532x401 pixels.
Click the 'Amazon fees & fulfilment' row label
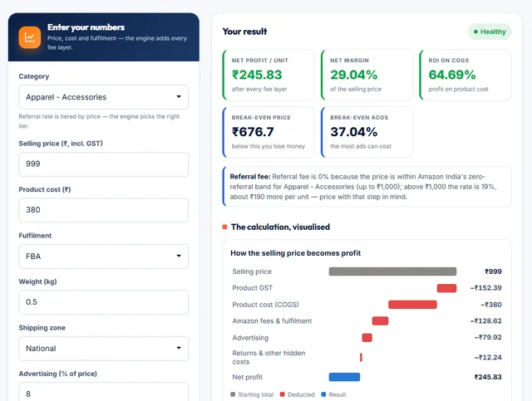point(272,321)
